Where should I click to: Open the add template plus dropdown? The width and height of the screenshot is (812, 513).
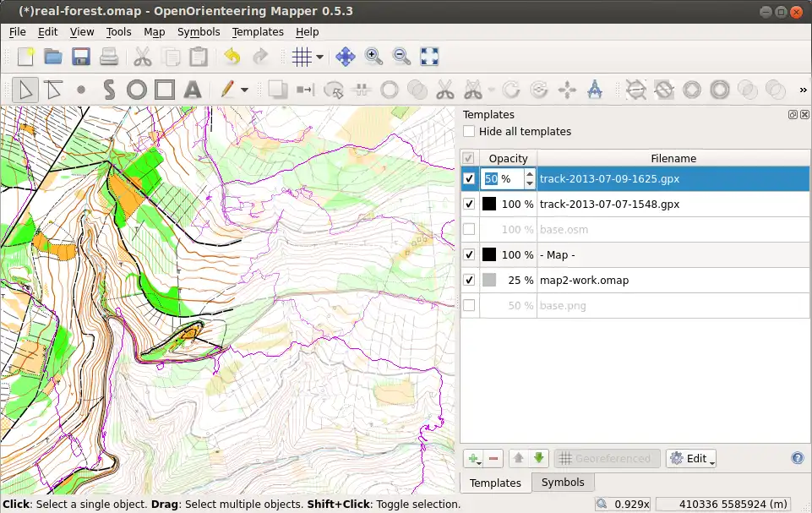pyautogui.click(x=474, y=459)
